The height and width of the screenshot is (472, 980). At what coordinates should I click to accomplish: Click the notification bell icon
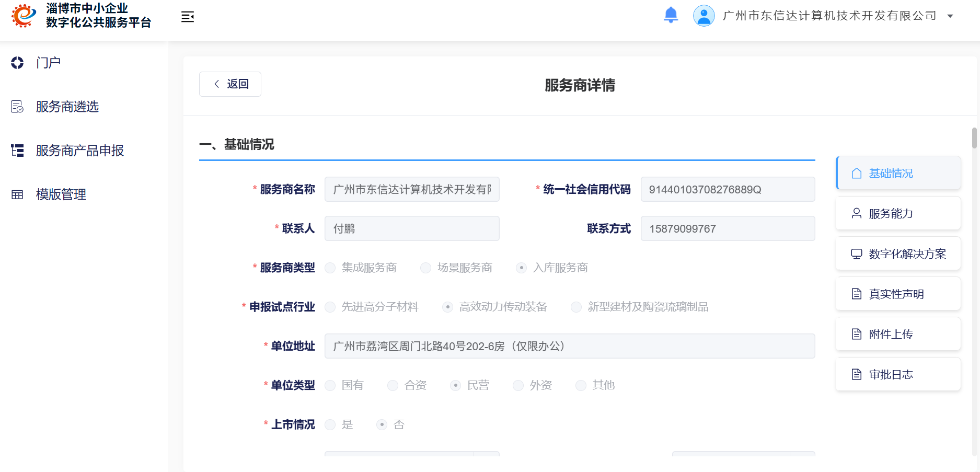point(671,15)
